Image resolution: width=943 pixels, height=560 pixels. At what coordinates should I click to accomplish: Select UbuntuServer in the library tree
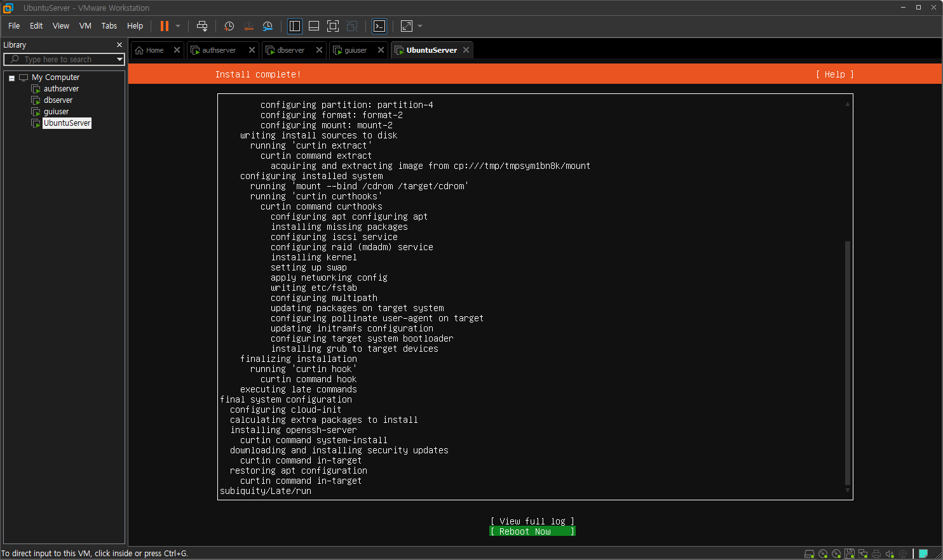coord(67,123)
